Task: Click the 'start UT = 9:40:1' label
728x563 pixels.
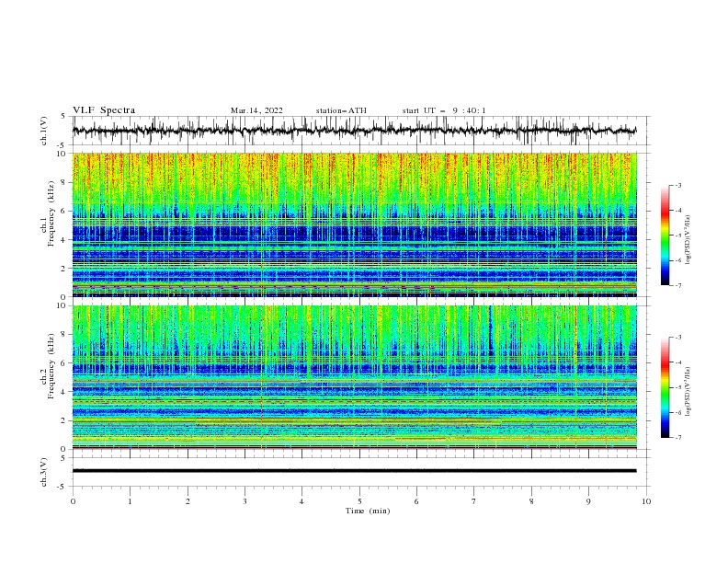Action: coord(443,110)
